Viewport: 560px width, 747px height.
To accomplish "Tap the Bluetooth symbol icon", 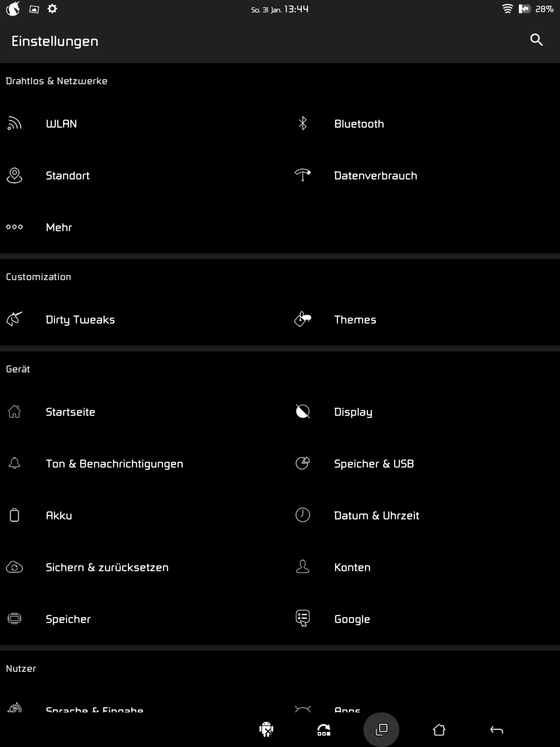I will coord(302,124).
